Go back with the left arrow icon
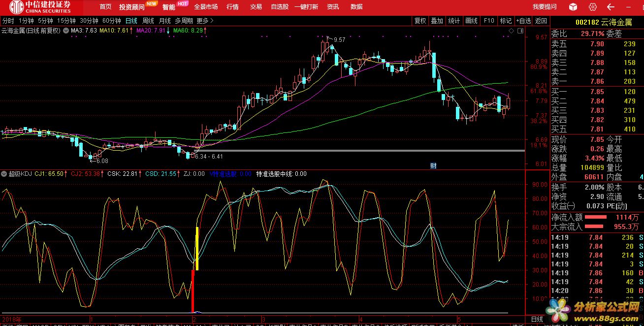This screenshot has height=326, width=644. point(611,7)
